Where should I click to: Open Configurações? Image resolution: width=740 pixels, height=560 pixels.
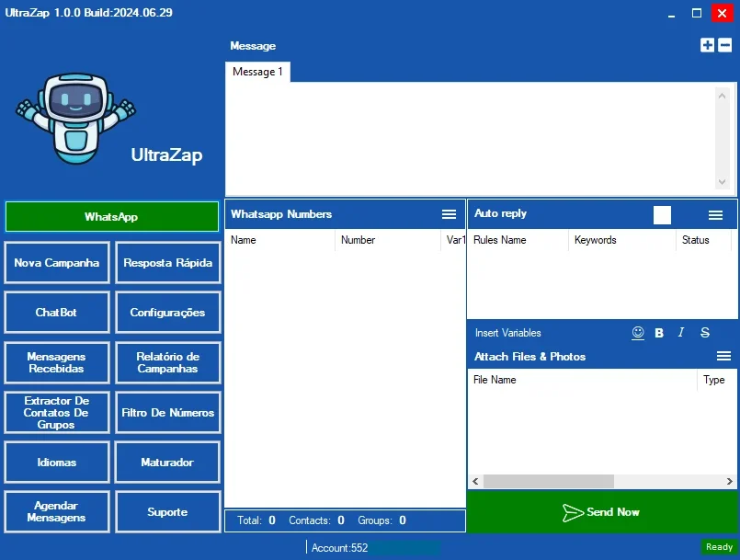click(167, 312)
